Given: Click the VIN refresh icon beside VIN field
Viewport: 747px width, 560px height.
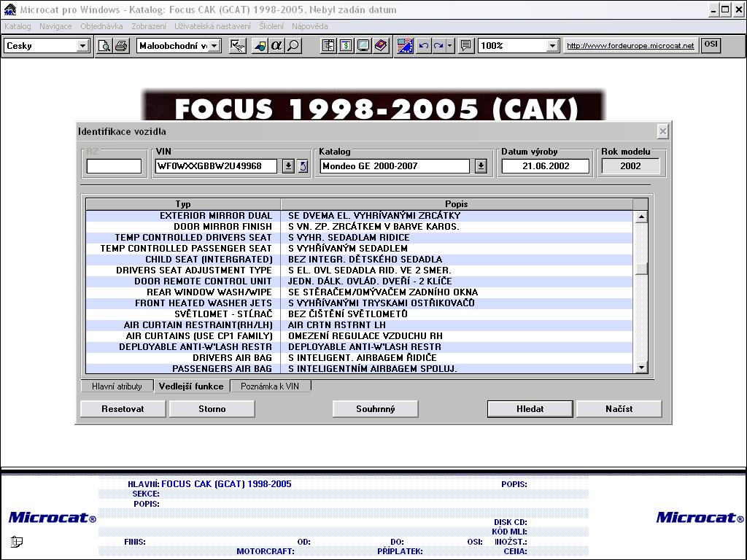Looking at the screenshot, I should pyautogui.click(x=303, y=166).
